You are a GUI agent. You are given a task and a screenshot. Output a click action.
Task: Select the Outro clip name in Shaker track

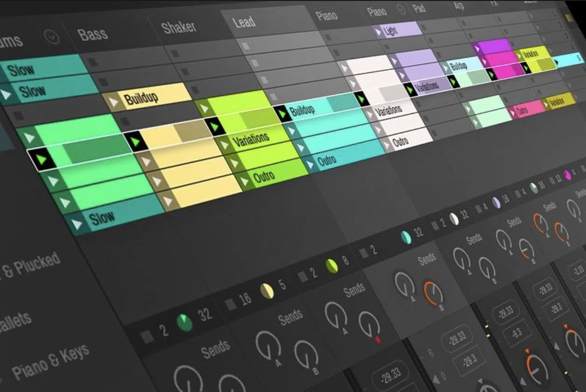264,177
